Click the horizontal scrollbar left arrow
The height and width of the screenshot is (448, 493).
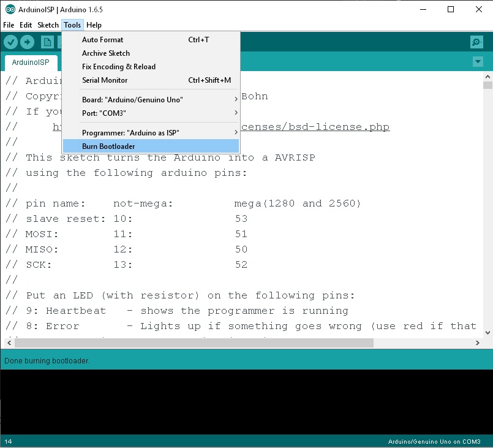[x=9, y=343]
